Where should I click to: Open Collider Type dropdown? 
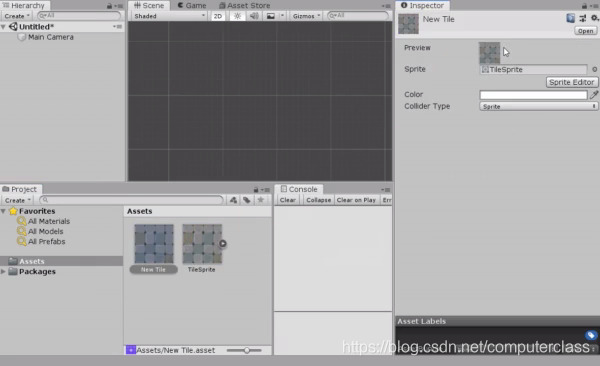(x=538, y=106)
